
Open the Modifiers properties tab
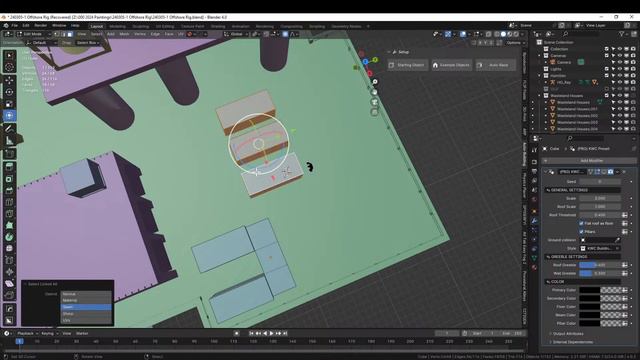point(534,220)
